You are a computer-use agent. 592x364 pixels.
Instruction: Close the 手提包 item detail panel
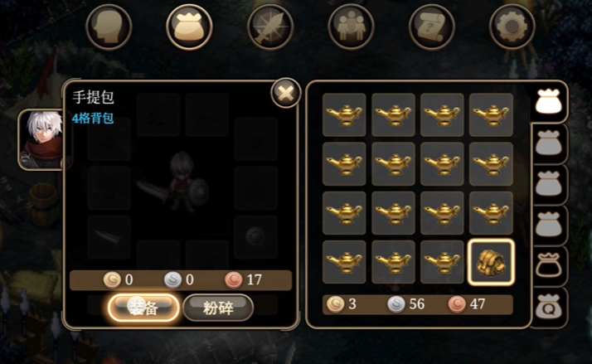point(286,93)
